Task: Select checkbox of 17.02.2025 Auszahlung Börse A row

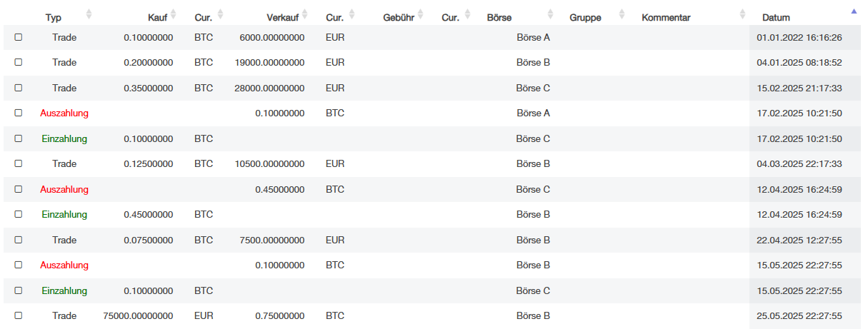Action: 19,113
